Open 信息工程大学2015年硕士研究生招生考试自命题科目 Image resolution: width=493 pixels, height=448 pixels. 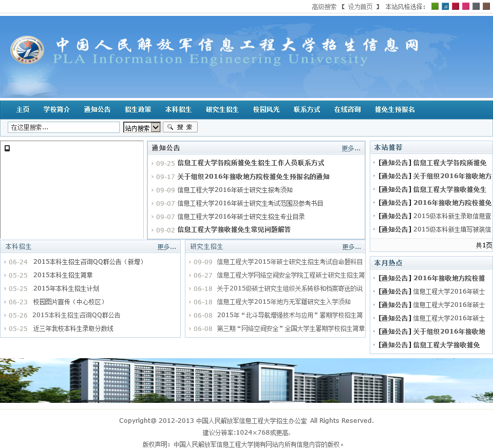pyautogui.click(x=290, y=262)
